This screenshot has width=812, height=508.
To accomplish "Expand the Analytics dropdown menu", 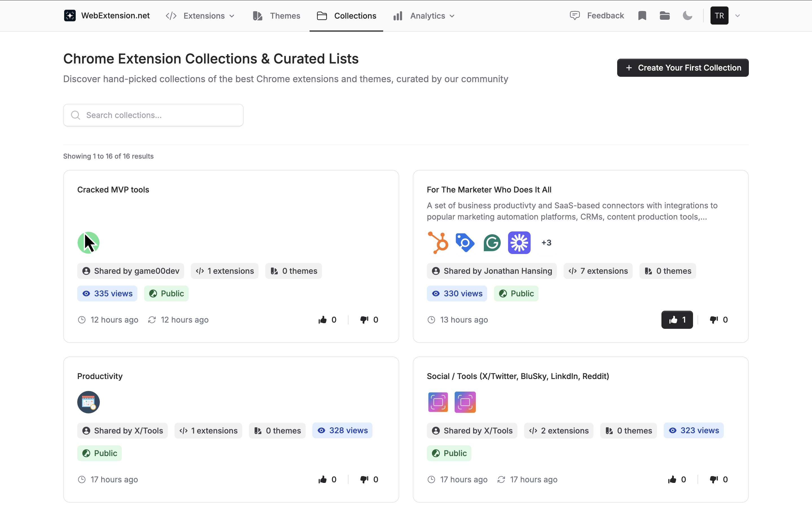I will pyautogui.click(x=424, y=16).
